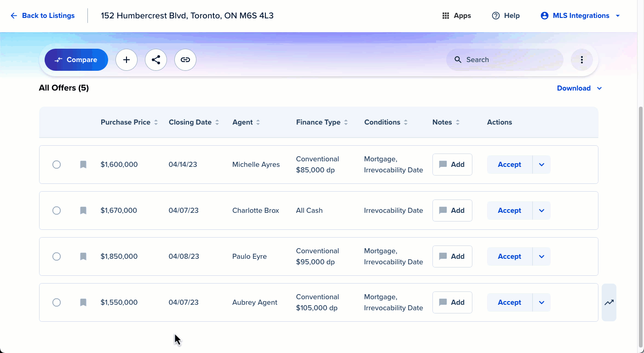Screen dimensions: 644x353
Task: Accept the Aubrey Agent offer
Action: pos(509,302)
